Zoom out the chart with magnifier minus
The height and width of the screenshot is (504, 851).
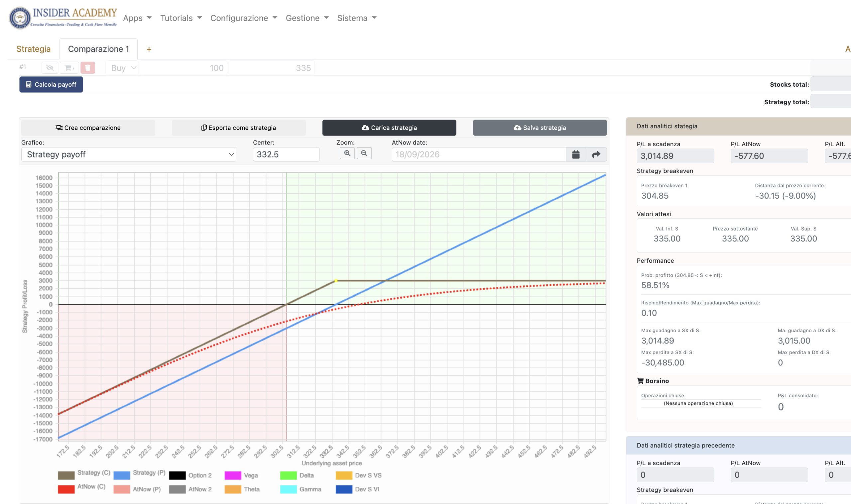click(364, 153)
